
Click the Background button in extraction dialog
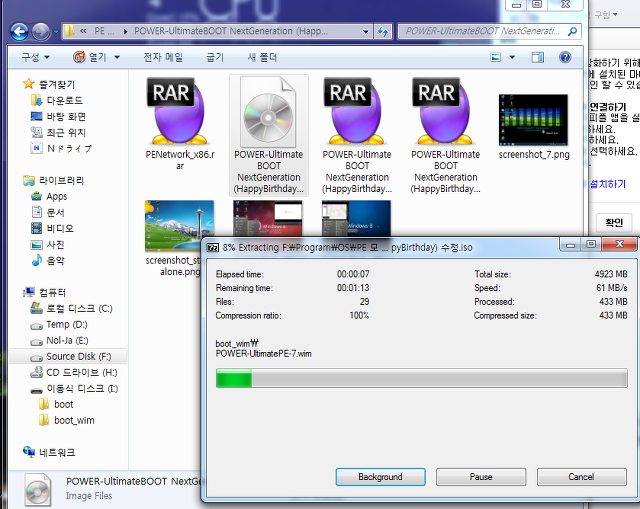click(x=380, y=477)
